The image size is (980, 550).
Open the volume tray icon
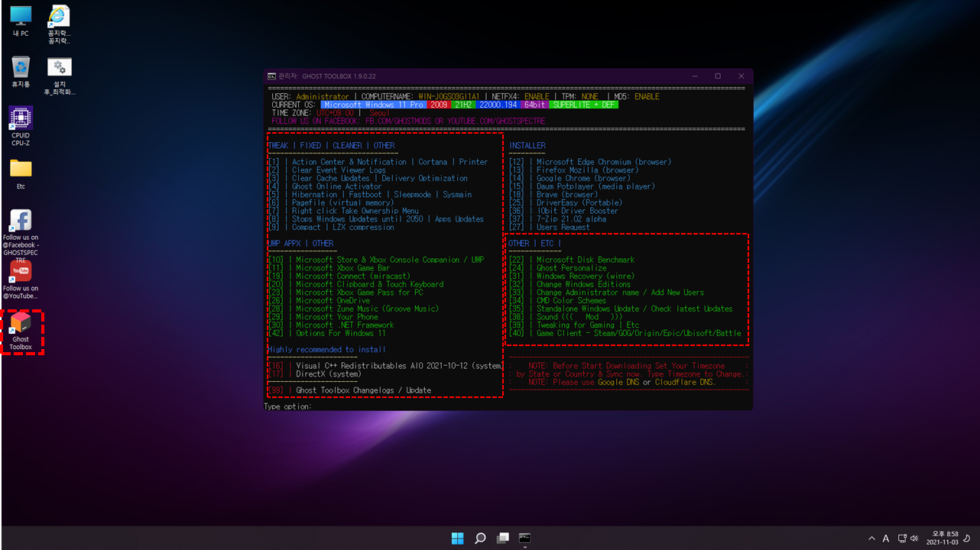(914, 538)
